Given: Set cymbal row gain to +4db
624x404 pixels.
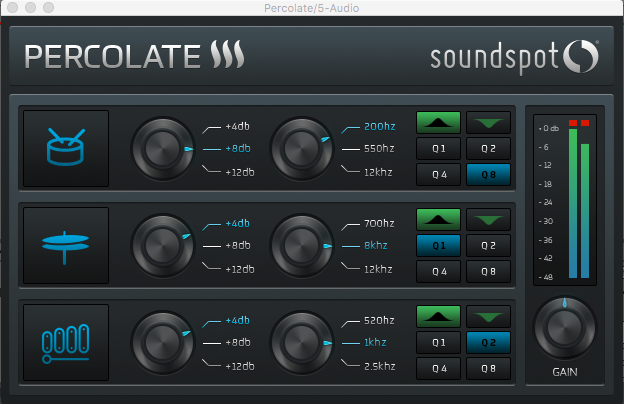Looking at the screenshot, I should (x=237, y=224).
